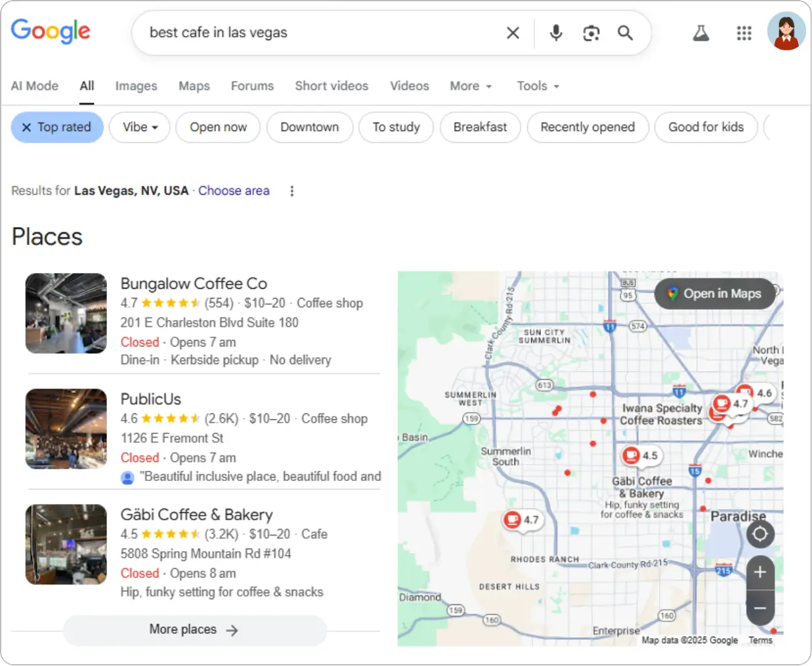
Task: Switch to the Short videos tab
Action: coord(331,86)
